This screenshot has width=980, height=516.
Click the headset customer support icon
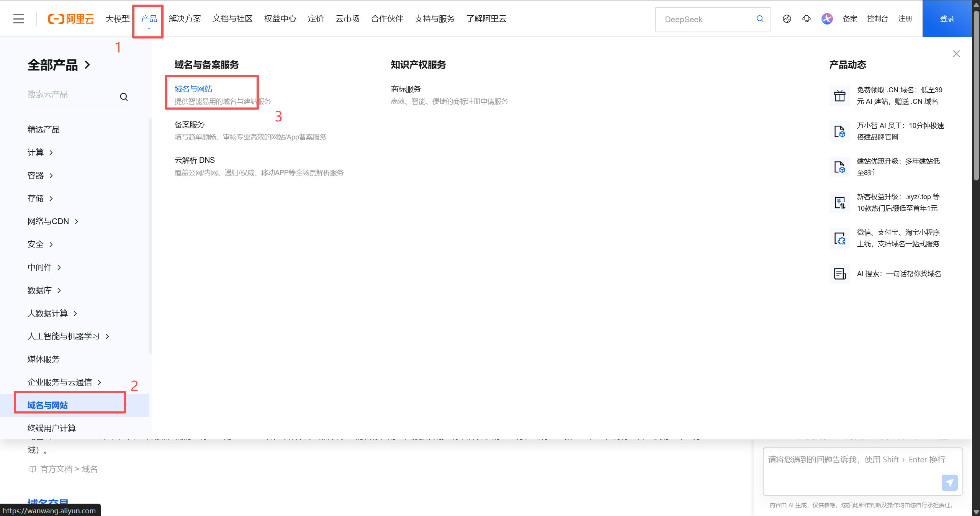[x=806, y=18]
